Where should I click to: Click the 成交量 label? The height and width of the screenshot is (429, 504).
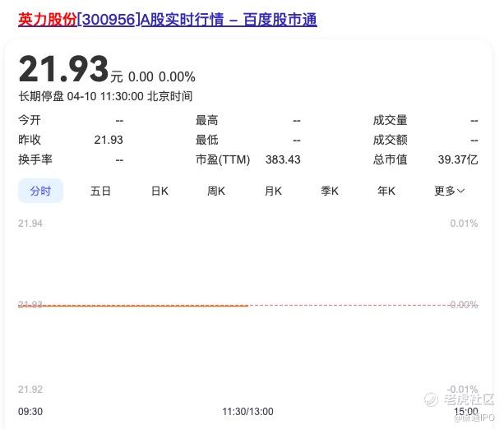point(390,120)
